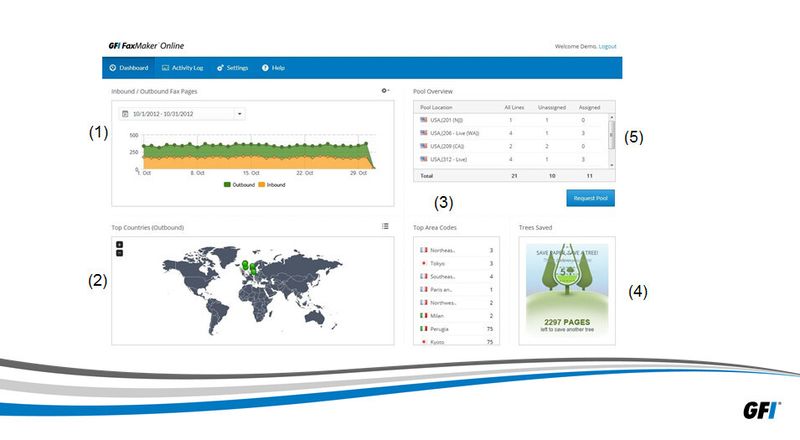800x440 pixels.
Task: Click the Japan flag beside Tokyo
Action: pyautogui.click(x=423, y=263)
